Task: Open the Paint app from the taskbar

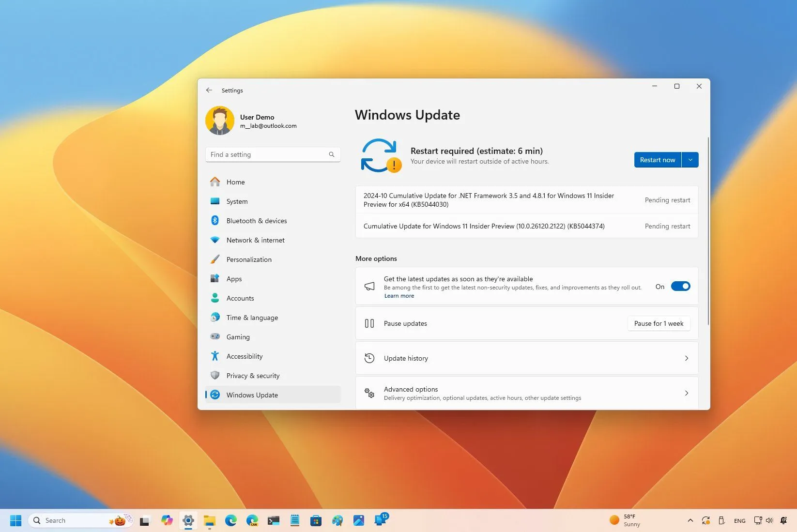Action: [337, 520]
